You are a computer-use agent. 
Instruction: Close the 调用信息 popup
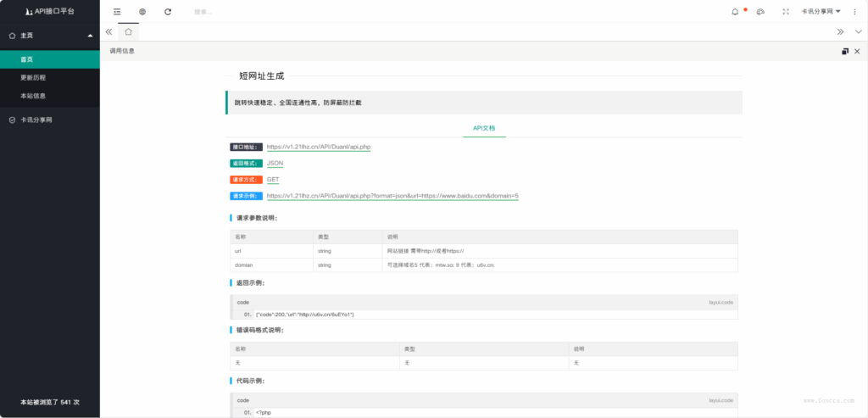[857, 51]
